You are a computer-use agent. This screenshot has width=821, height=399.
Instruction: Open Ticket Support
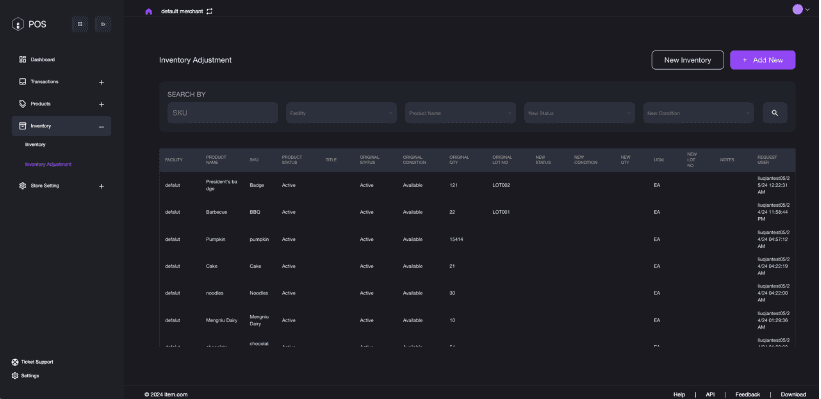[x=37, y=362]
